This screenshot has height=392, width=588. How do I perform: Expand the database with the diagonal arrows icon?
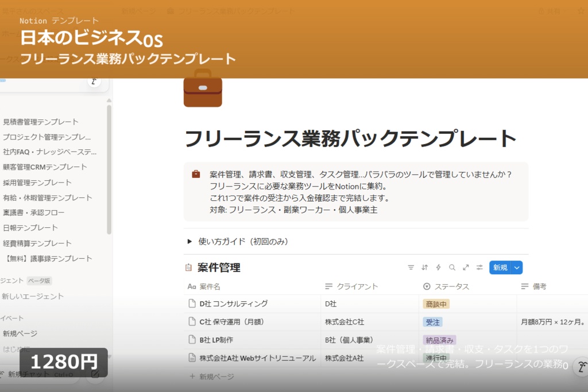tap(466, 267)
